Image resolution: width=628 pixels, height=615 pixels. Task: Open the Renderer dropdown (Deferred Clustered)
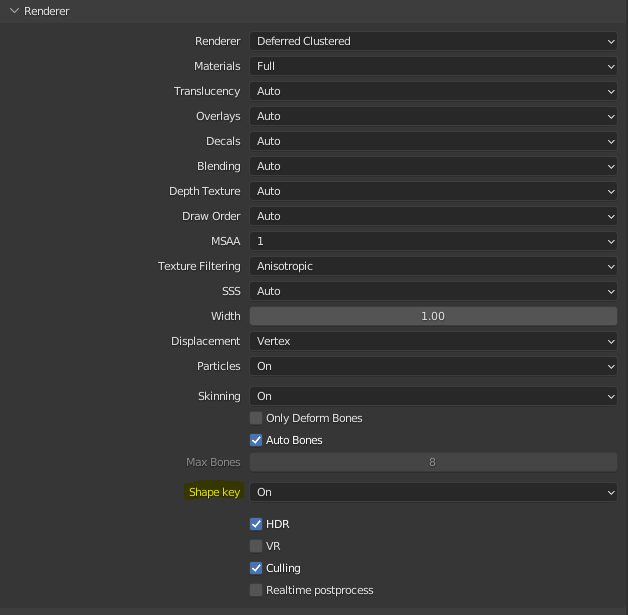tap(432, 41)
